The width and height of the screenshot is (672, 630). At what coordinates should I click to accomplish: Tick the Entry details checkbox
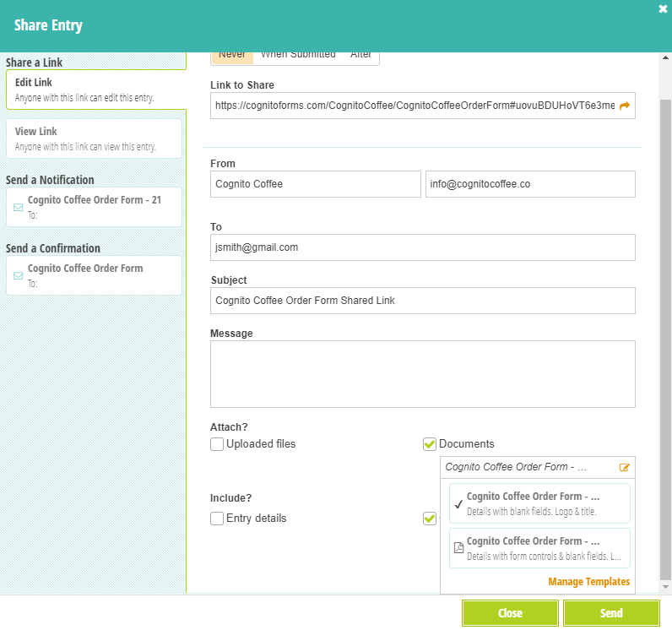(x=217, y=519)
